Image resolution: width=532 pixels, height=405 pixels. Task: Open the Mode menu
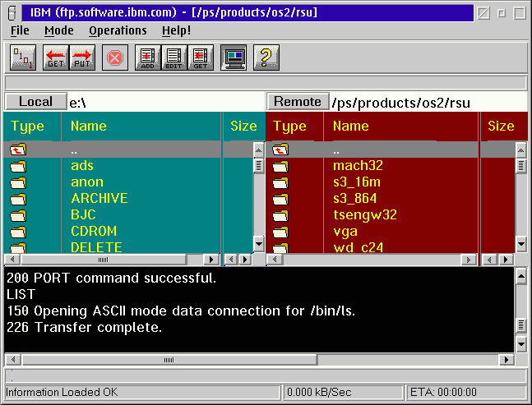click(x=59, y=31)
